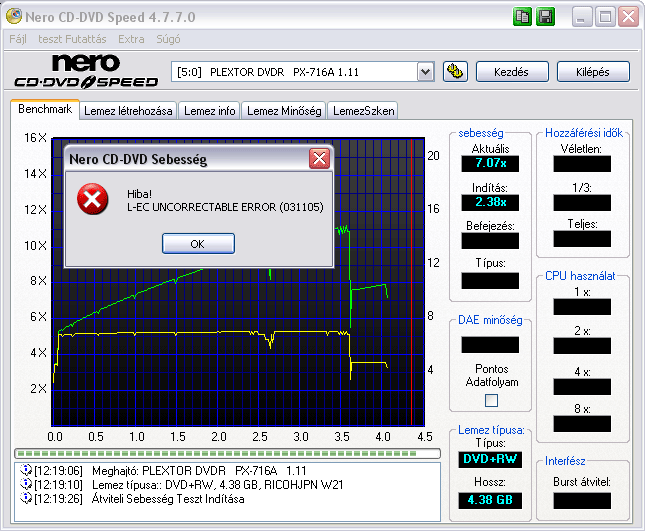Click log line Átviteli Sebesség Teszt Indítása

point(168,499)
